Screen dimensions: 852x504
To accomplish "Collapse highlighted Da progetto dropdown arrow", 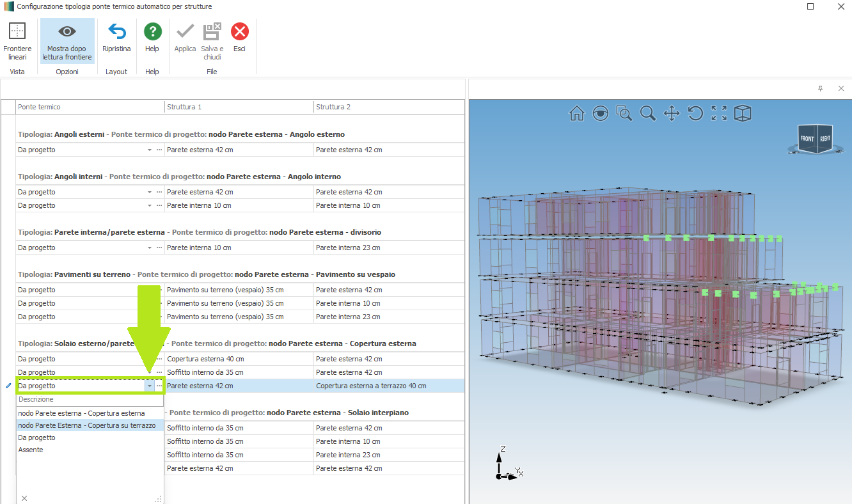I will point(150,386).
